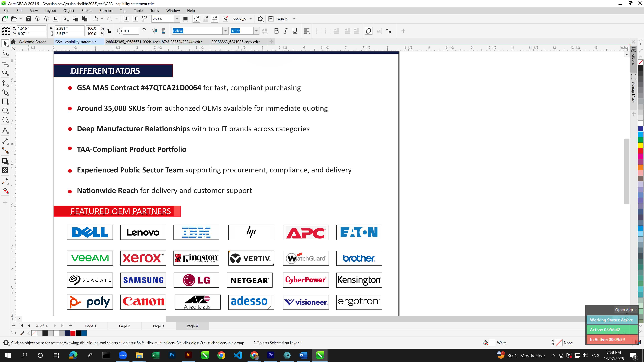Viewport: 644px width, 362px height.
Task: Select the Connector tool
Action: 5,151
